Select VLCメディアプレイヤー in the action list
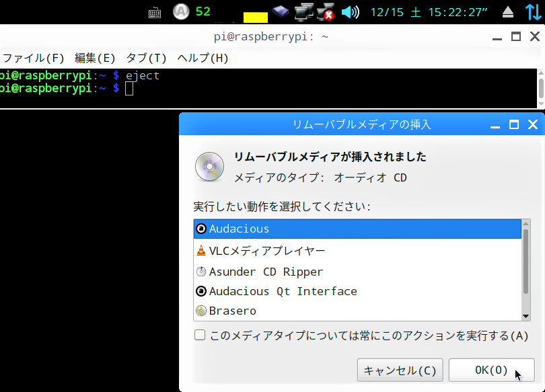The height and width of the screenshot is (392, 545). [357, 251]
